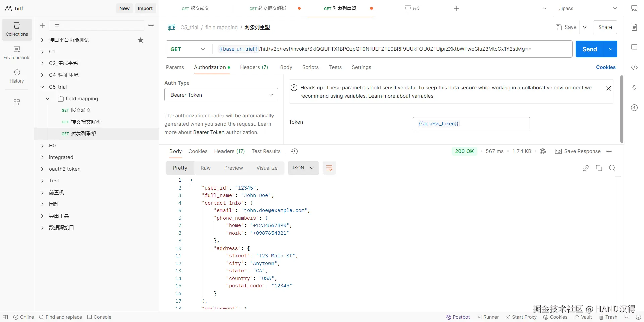Expand the oauth2 token collection
Viewport: 644px width, 322px height.
pyautogui.click(x=42, y=169)
